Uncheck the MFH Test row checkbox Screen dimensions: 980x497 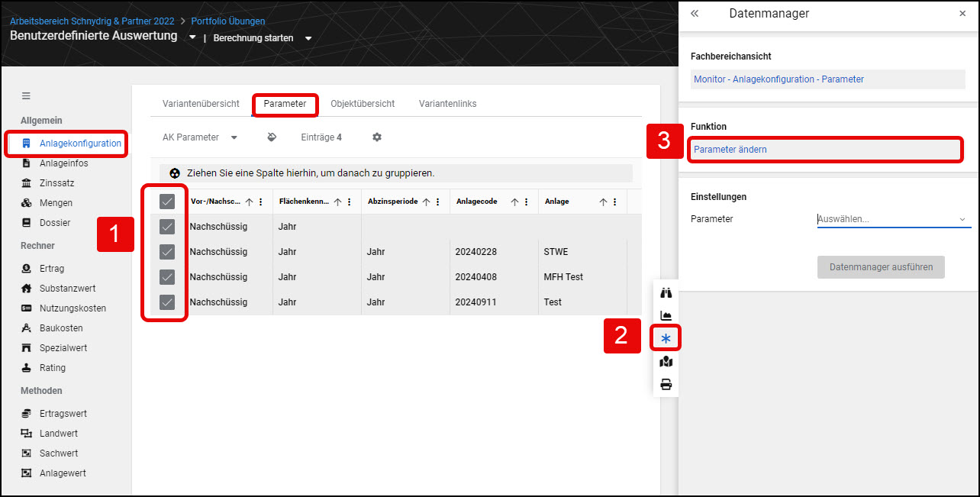(167, 277)
